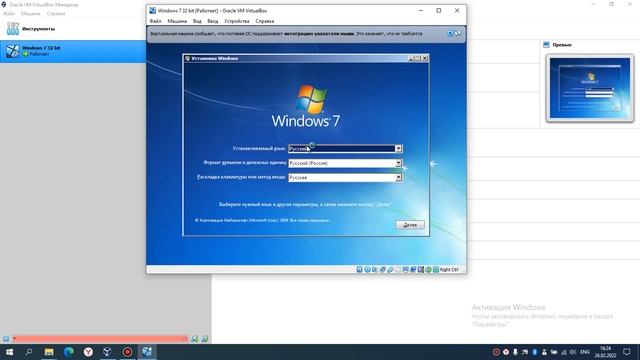The height and width of the screenshot is (360, 640).
Task: Open VirtualBox Manager taskbar icon
Action: (107, 352)
